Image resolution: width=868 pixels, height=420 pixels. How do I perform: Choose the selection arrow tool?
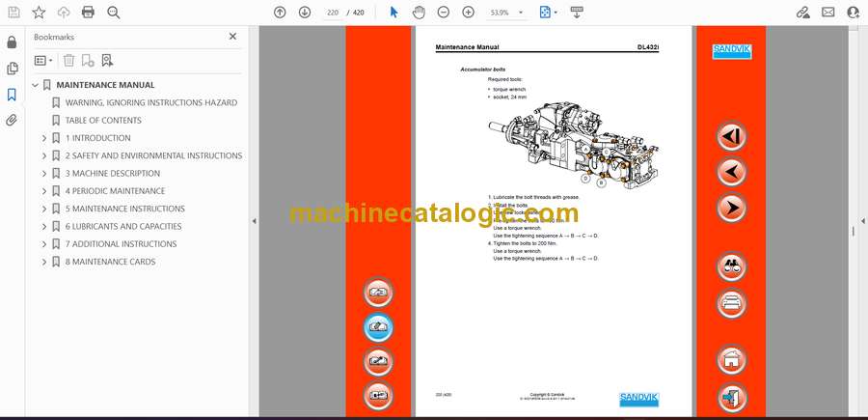pos(393,13)
